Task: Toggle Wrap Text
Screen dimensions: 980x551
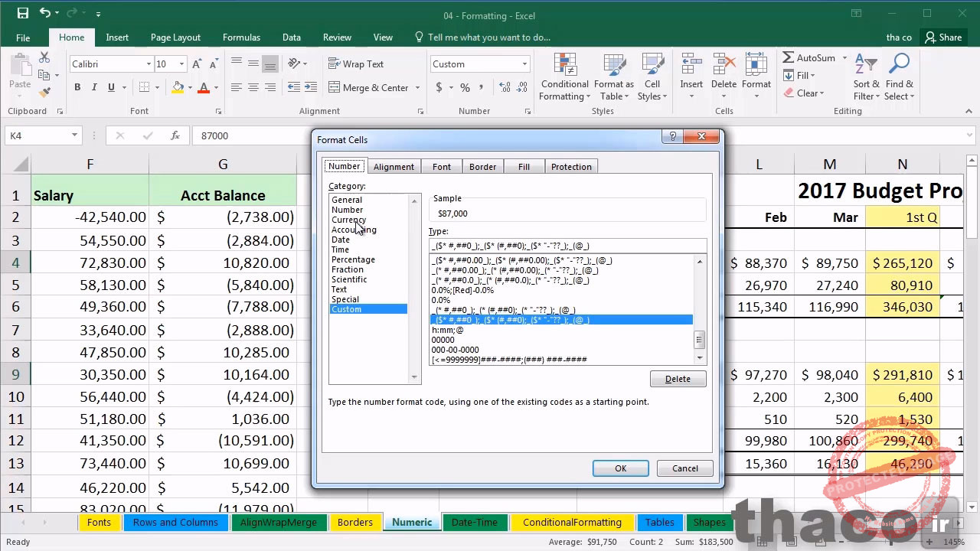Action: (x=356, y=64)
